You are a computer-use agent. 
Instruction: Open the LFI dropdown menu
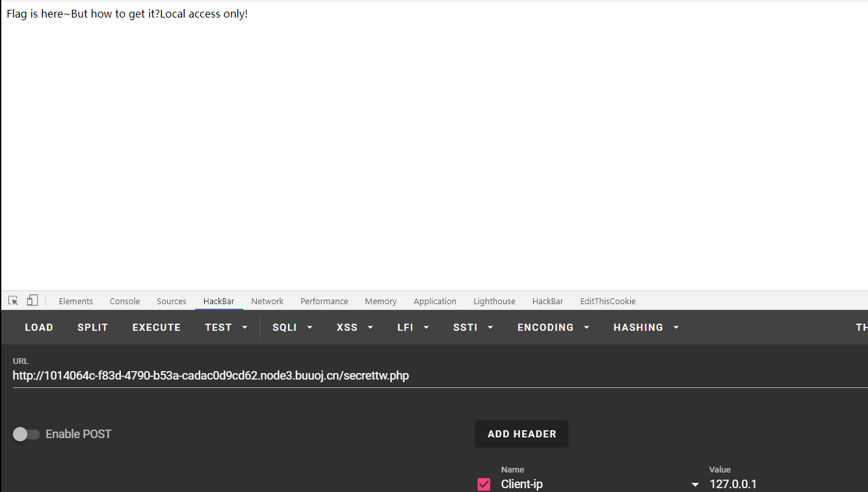(413, 328)
